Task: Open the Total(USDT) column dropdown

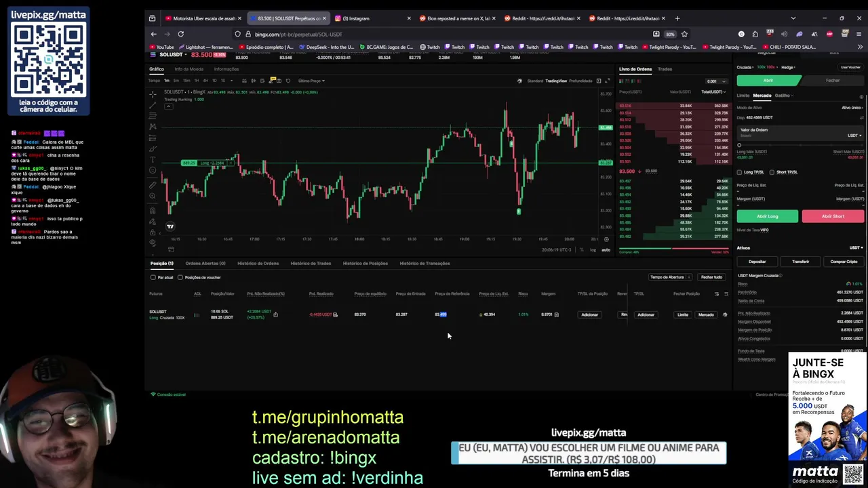Action: (x=715, y=91)
